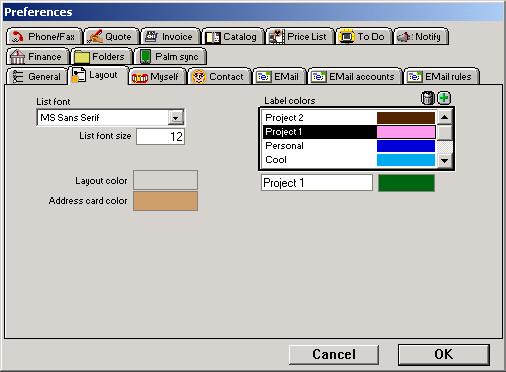The width and height of the screenshot is (506, 372).
Task: Switch to the General tab
Action: [37, 76]
